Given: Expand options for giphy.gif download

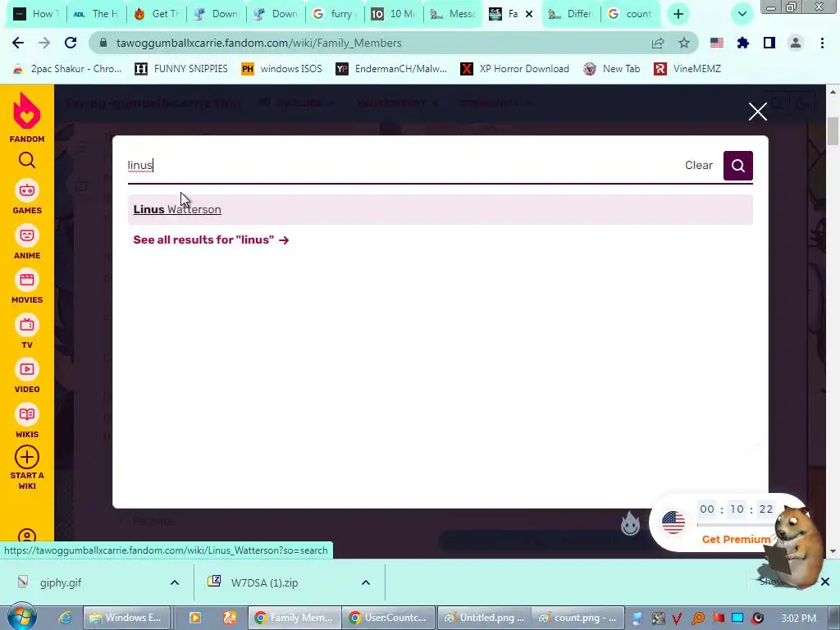Looking at the screenshot, I should pos(175,582).
